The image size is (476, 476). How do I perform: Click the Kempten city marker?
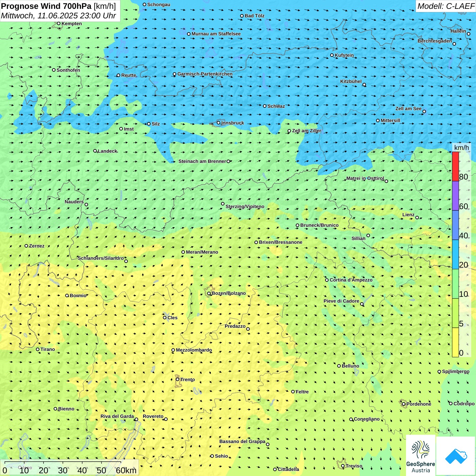[58, 23]
